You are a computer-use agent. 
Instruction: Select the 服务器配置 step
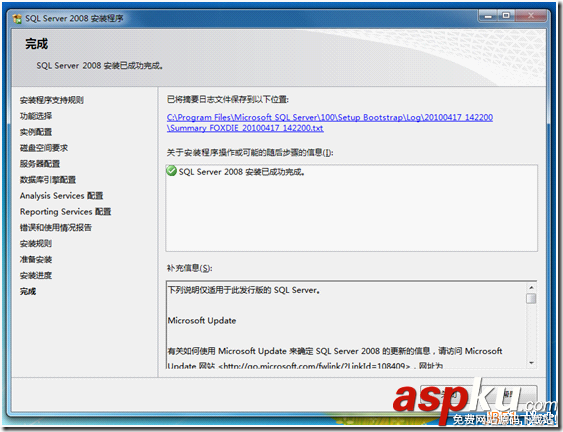pyautogui.click(x=40, y=164)
